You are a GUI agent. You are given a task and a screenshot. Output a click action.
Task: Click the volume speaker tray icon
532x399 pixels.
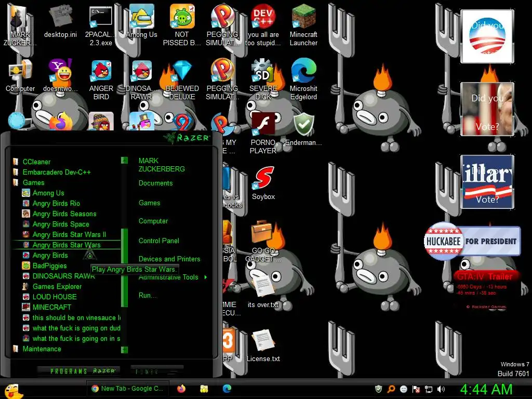(x=441, y=389)
